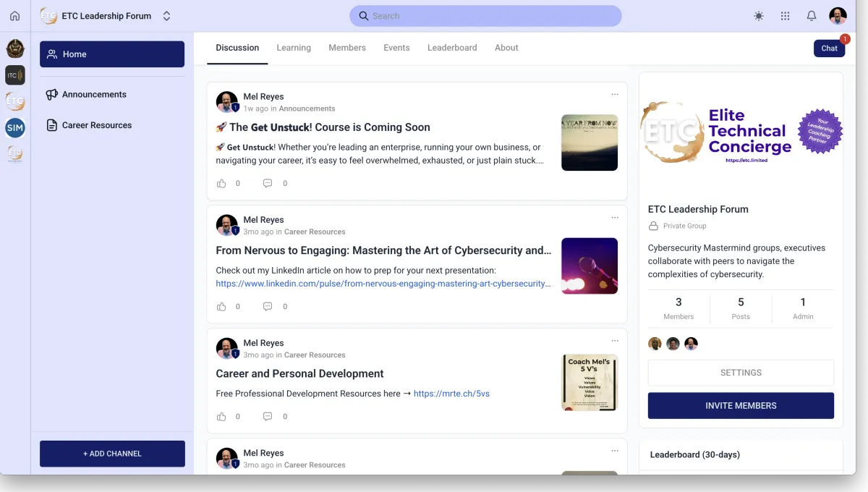Click the Announcements category link on first post
The width and height of the screenshot is (868, 492).
(x=307, y=109)
